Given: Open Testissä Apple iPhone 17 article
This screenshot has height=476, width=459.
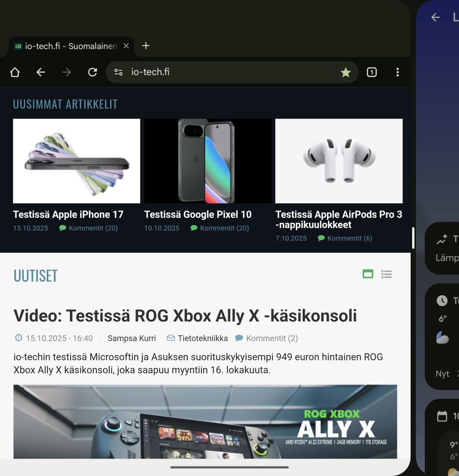Looking at the screenshot, I should pos(68,215).
